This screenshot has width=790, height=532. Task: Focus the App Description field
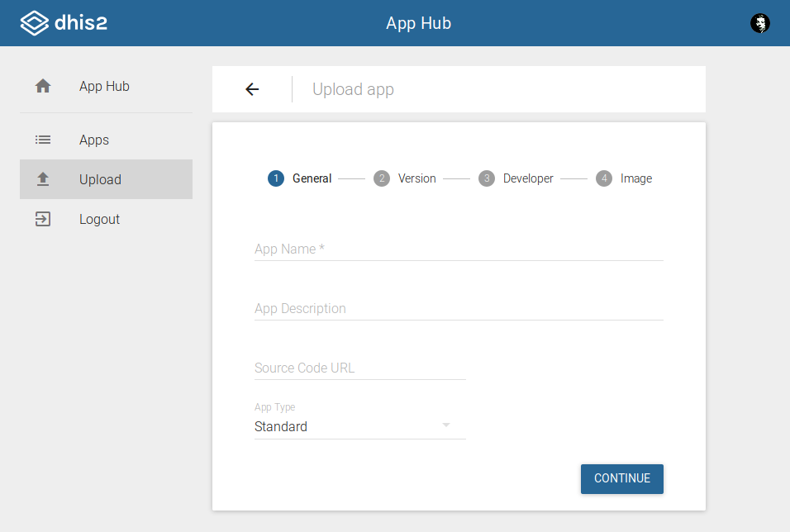point(459,309)
